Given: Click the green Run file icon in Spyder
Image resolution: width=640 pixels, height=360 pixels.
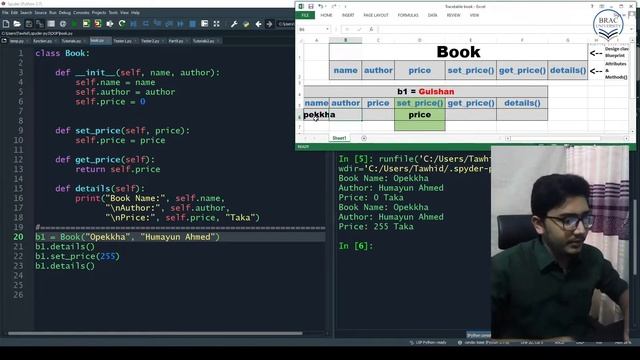Looking at the screenshot, I should click(x=74, y=24).
